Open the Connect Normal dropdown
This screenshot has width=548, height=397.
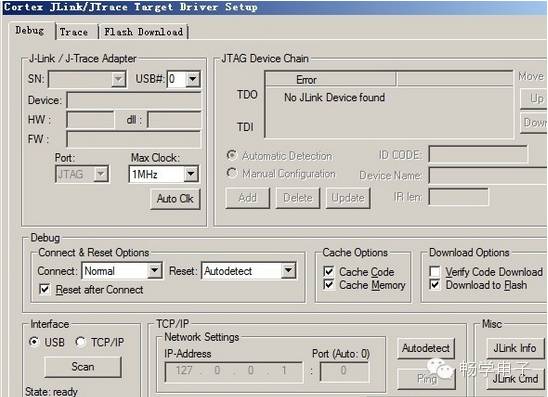[x=154, y=270]
